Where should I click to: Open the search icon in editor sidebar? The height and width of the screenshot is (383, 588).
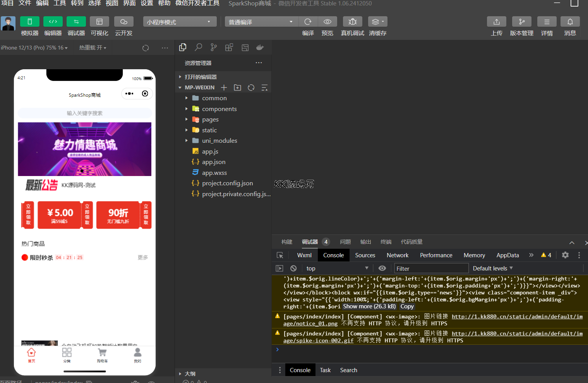click(x=198, y=47)
